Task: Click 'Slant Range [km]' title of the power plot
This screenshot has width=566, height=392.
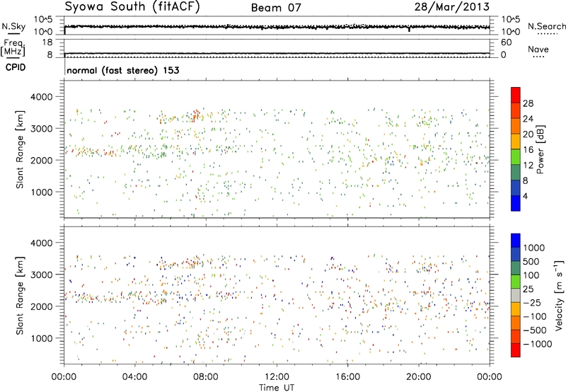Action: coord(20,149)
